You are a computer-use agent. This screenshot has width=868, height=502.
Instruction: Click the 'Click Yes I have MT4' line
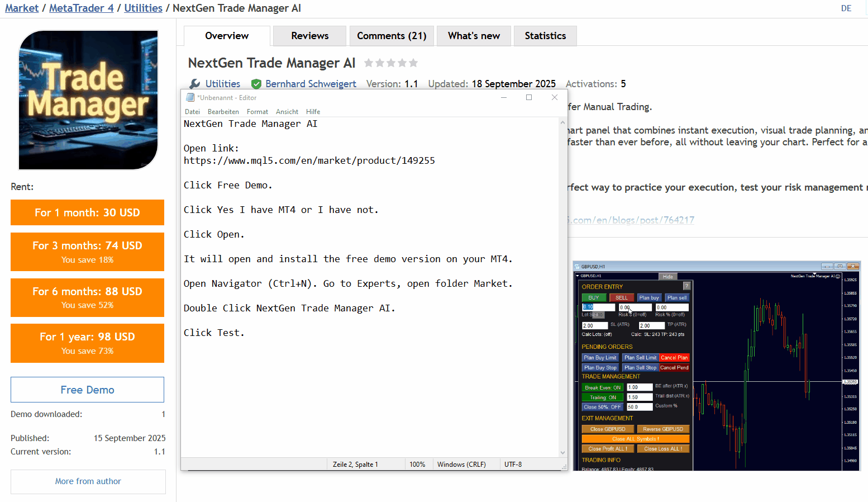[281, 210]
